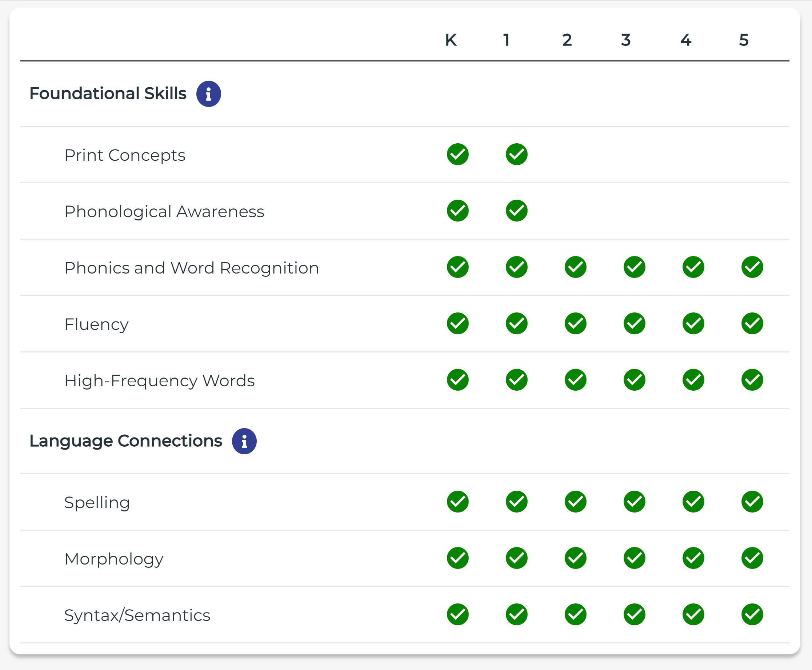
Task: Click Spelling checkmark for Grade 4
Action: click(693, 502)
